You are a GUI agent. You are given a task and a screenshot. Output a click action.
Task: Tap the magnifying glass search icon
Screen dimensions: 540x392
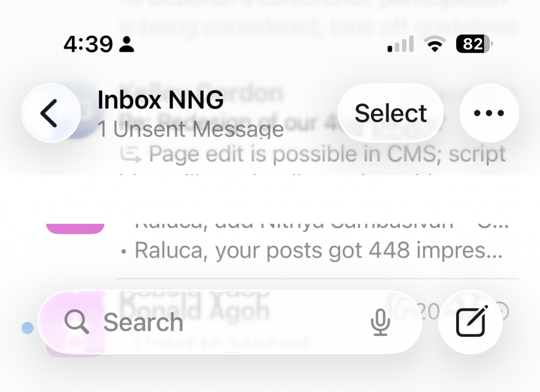tap(76, 322)
